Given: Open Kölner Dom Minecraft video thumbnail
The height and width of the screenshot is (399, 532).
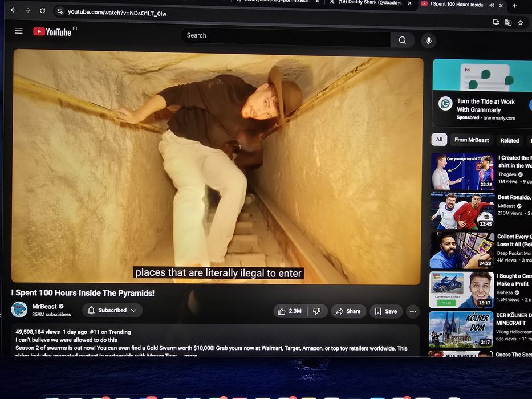Looking at the screenshot, I should coord(461,329).
